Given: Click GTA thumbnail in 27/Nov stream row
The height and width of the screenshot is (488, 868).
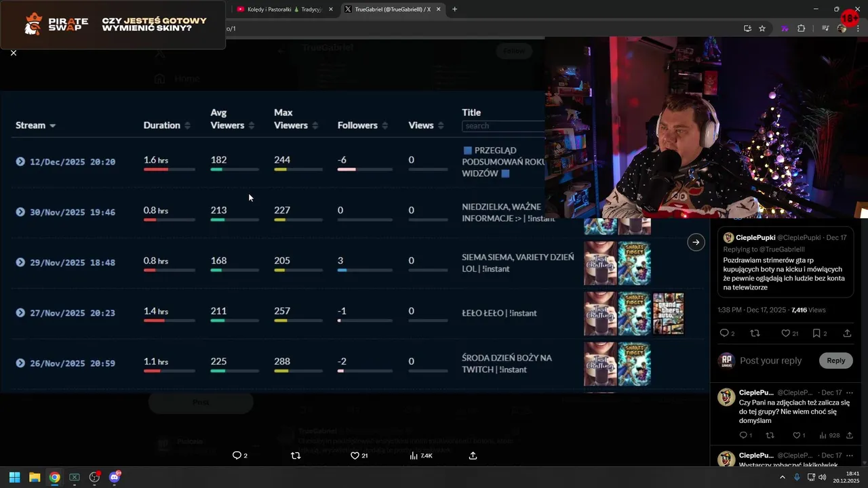Looking at the screenshot, I should 668,314.
